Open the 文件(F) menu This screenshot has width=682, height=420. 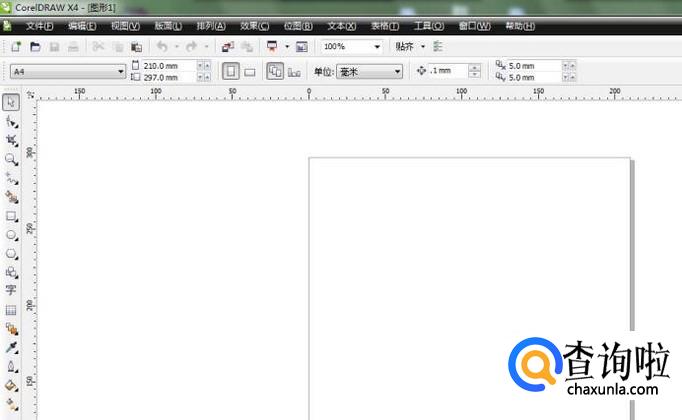pyautogui.click(x=40, y=25)
